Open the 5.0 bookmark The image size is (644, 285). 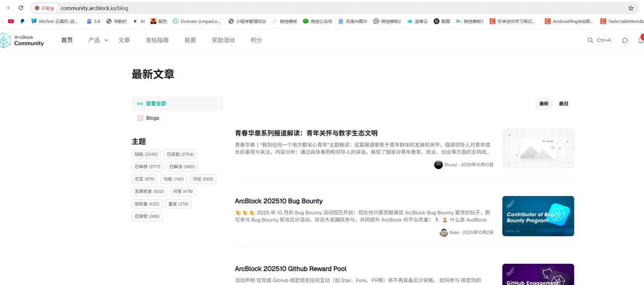(93, 21)
